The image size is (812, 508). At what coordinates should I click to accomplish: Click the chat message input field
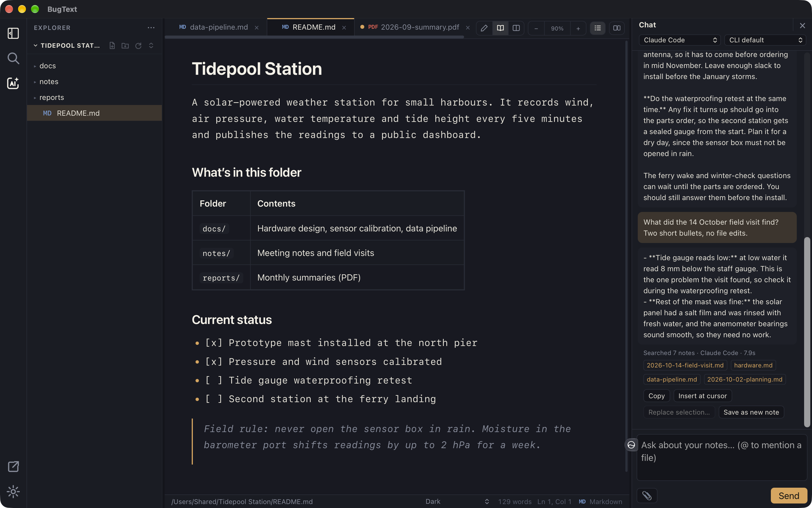pos(721,457)
